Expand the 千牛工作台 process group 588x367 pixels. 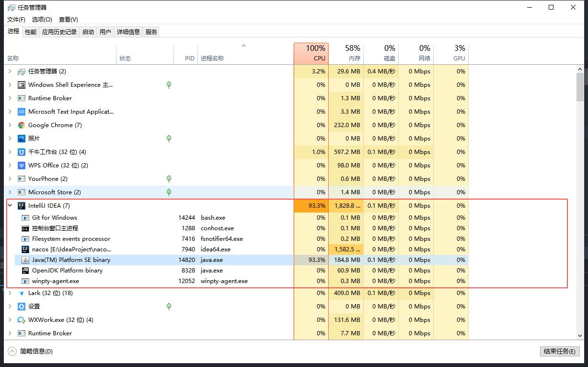10,152
